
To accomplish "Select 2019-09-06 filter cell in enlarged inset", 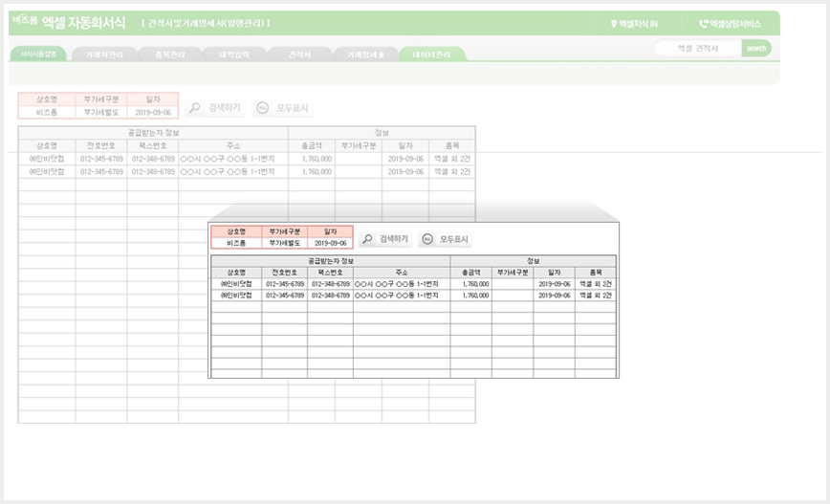I will click(330, 243).
